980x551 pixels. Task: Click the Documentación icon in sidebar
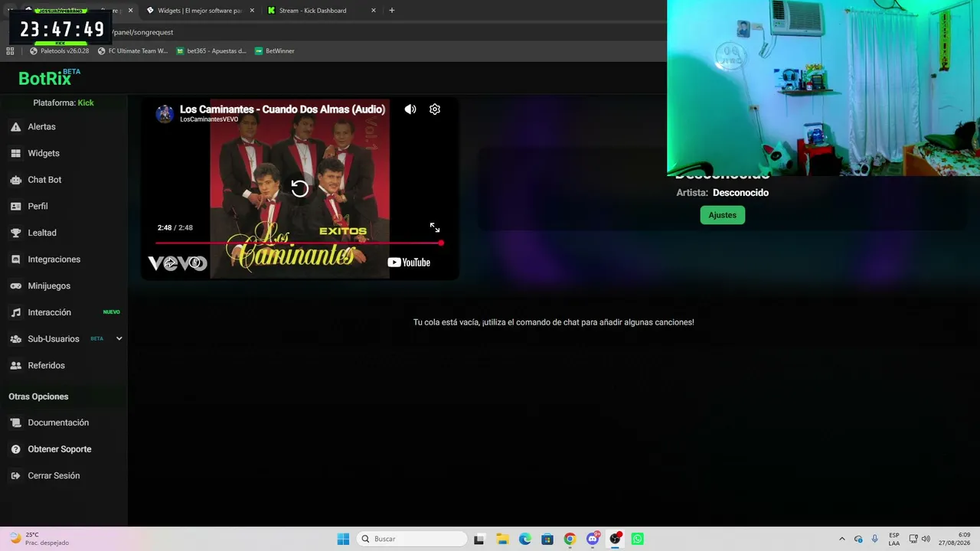pyautogui.click(x=15, y=422)
